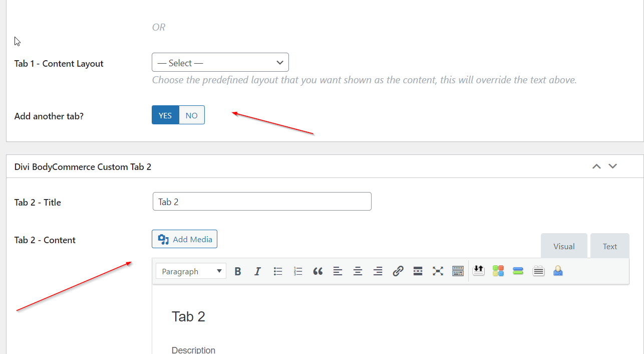The height and width of the screenshot is (354, 644).
Task: Click the Tab 2 Title input field
Action: [x=262, y=202]
